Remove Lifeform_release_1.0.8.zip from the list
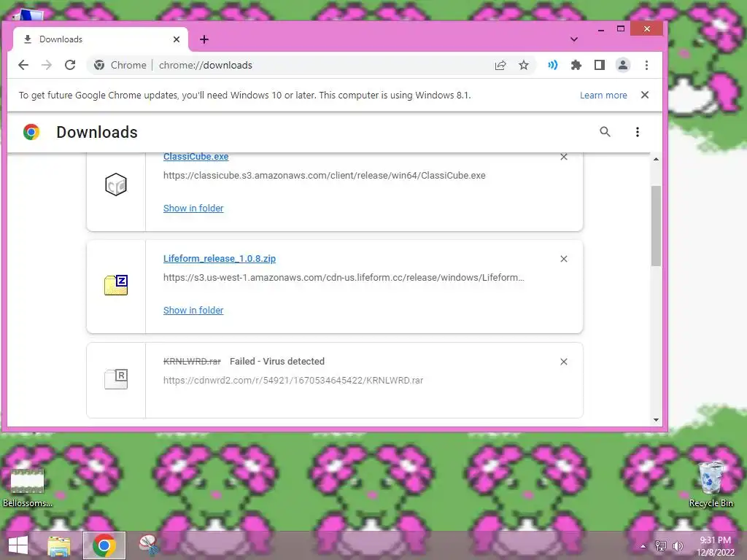 (x=564, y=259)
